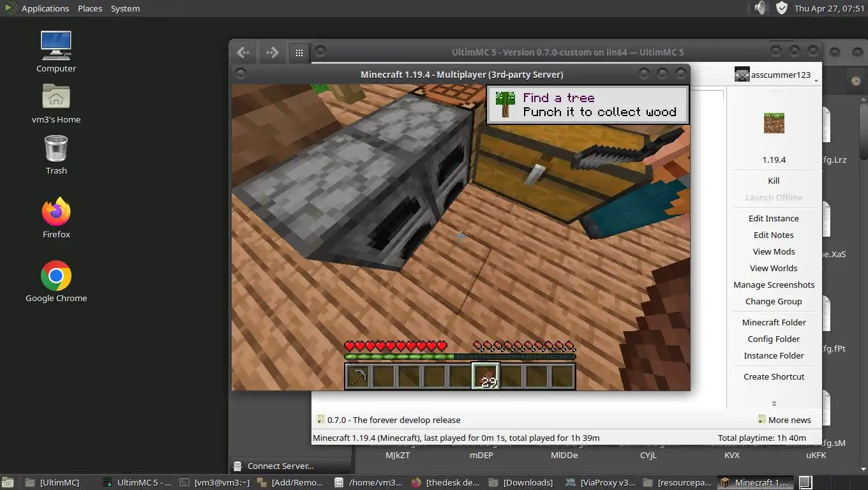Open the System menu
The height and width of the screenshot is (490, 868).
(x=125, y=8)
